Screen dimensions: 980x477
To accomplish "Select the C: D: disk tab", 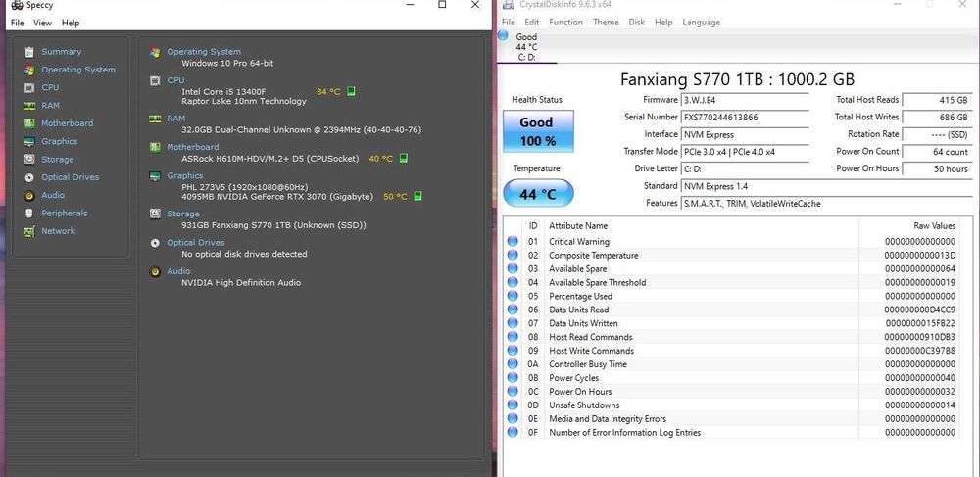I will (x=527, y=47).
